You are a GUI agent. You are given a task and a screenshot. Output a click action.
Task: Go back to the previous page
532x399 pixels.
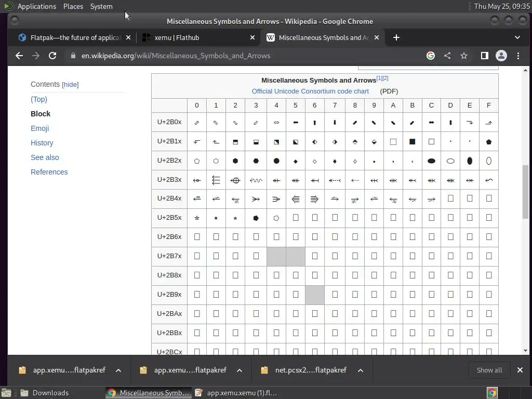coord(19,56)
